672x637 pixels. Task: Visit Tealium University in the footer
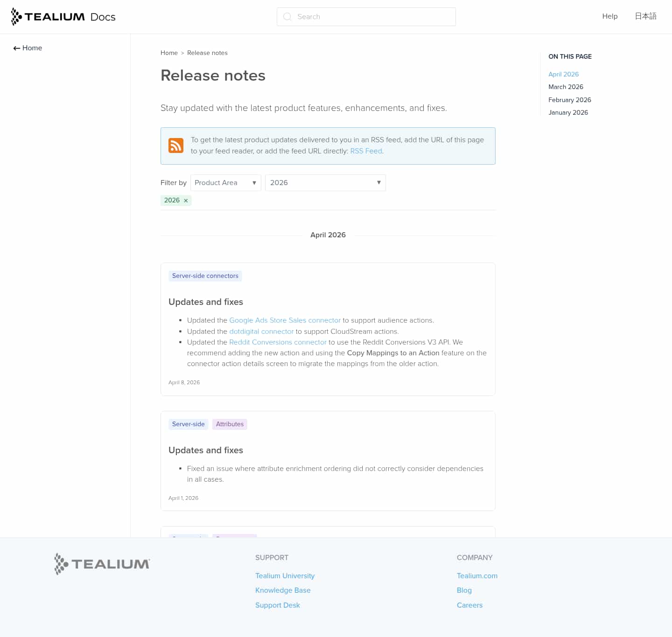click(285, 576)
